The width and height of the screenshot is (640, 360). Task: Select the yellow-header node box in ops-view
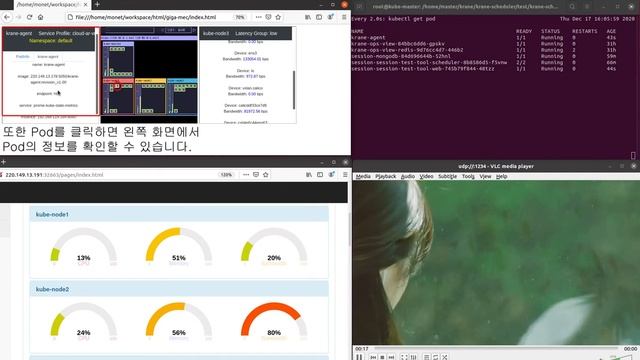coord(150,96)
